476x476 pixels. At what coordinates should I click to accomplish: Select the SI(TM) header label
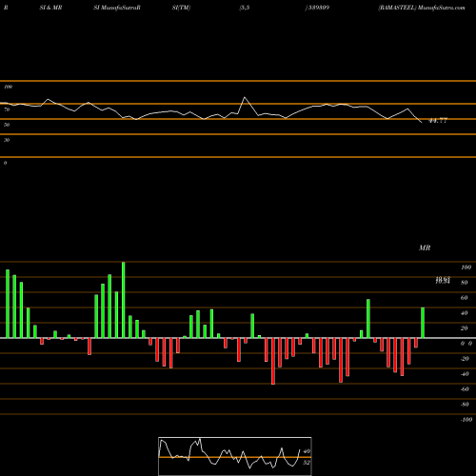point(181,8)
